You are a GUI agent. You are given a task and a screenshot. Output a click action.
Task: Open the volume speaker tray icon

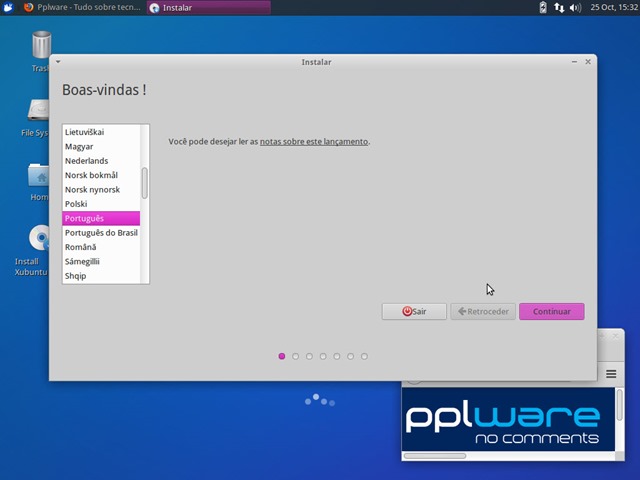575,7
